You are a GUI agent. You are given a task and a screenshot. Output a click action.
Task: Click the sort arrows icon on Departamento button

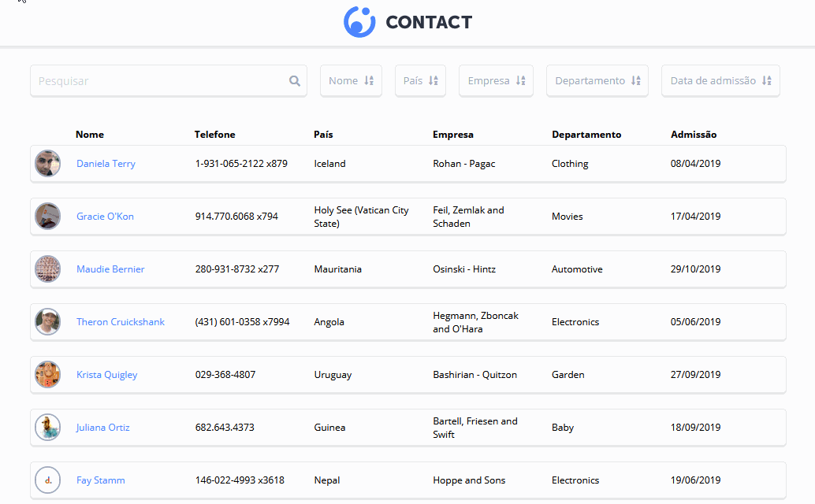click(x=636, y=80)
